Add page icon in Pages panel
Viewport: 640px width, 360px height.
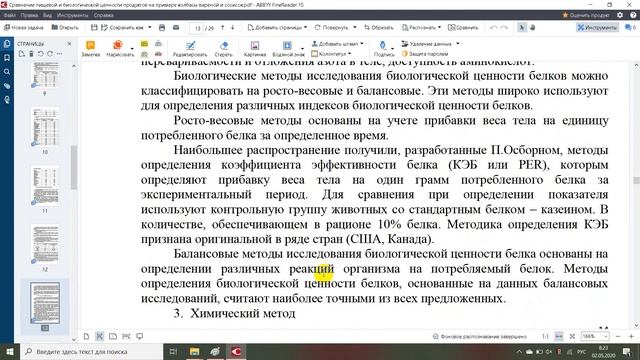coord(22,54)
